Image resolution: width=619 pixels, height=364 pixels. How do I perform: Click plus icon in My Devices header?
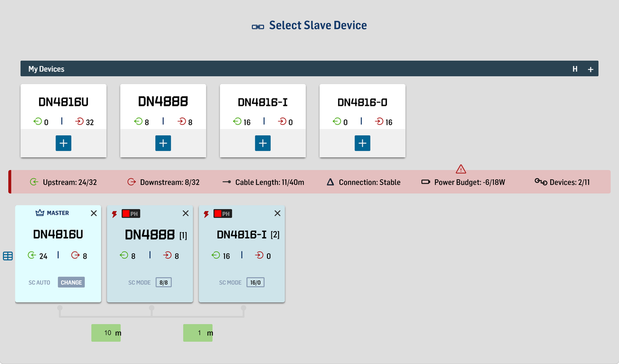[590, 70]
